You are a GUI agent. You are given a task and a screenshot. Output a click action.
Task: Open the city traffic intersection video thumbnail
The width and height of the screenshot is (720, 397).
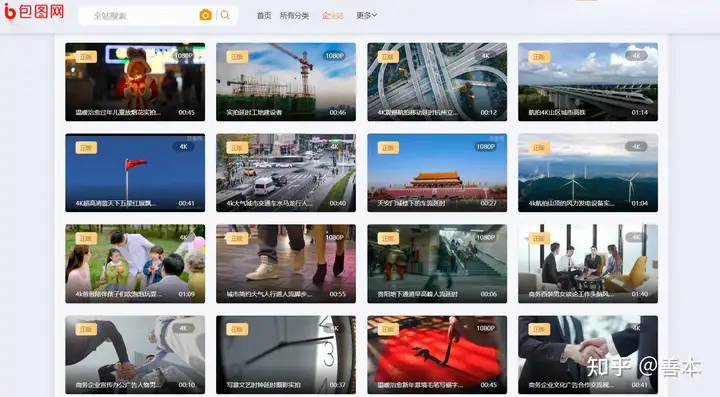(286, 173)
